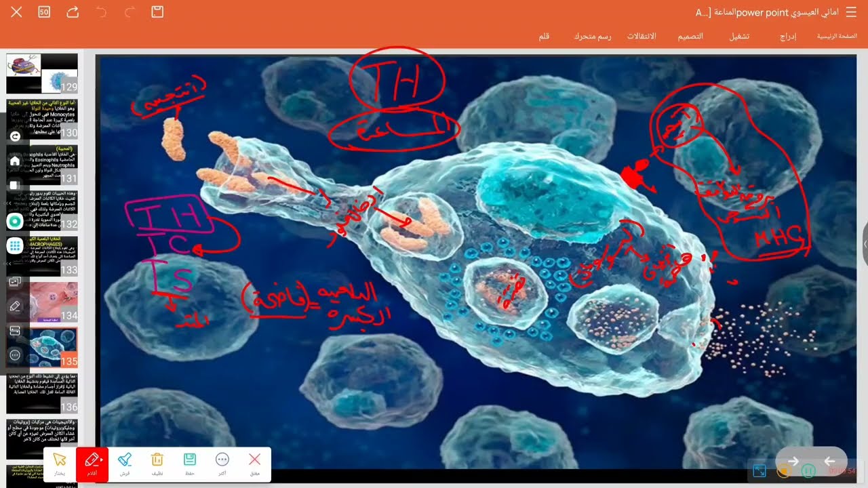Viewport: 868px width, 488px height.
Task: Redo the last undone action
Action: 130,12
